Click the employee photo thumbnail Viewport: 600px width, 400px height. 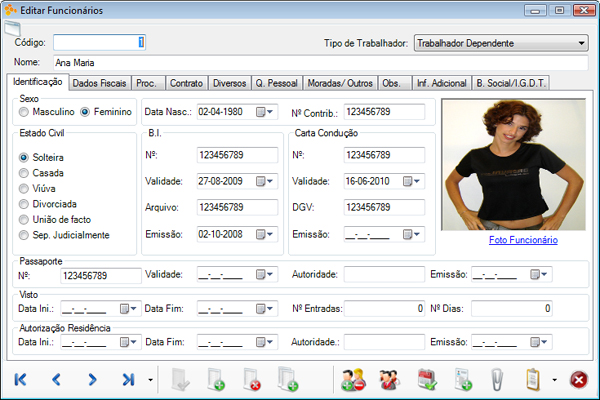(x=514, y=165)
